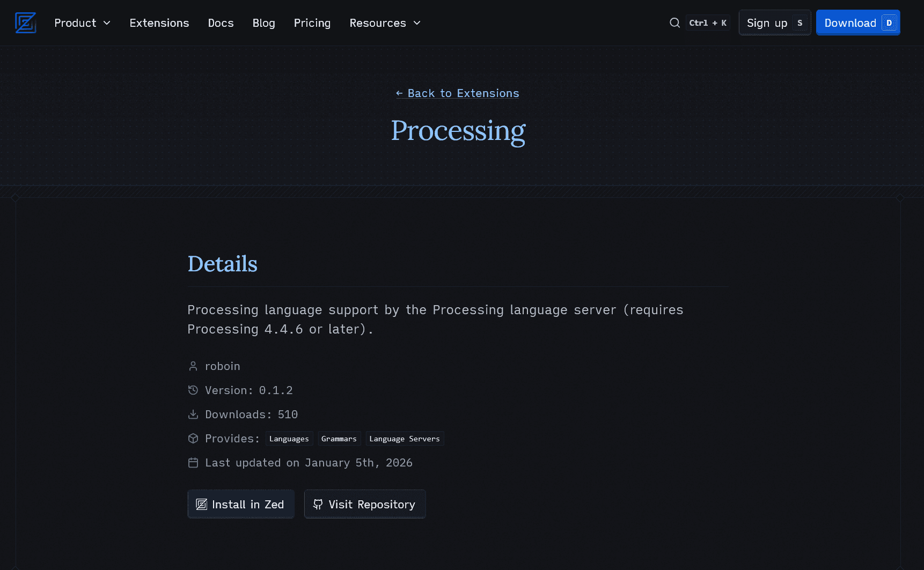Click the Languages tag
Viewport: 924px width, 570px height.
coord(289,439)
